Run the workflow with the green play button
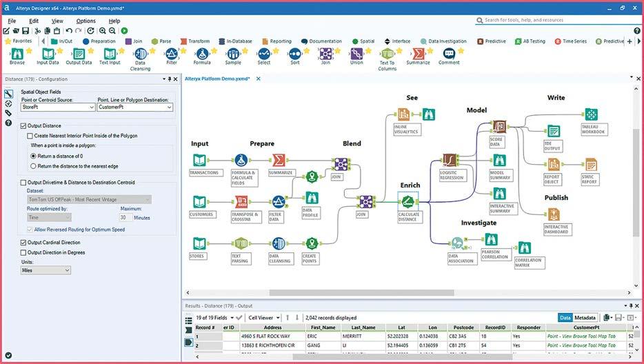The width and height of the screenshot is (644, 364). [124, 30]
